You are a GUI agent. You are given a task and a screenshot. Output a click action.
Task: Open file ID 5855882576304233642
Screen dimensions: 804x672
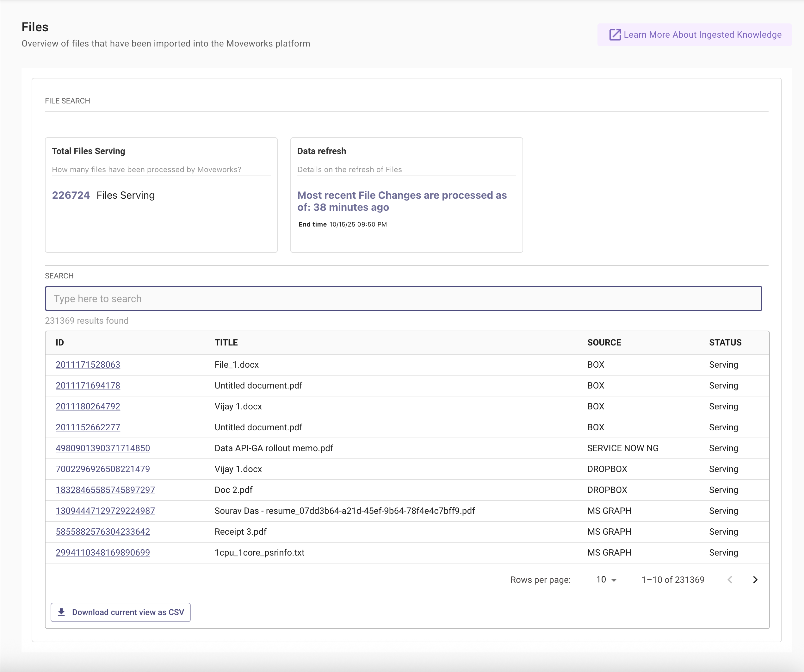(102, 532)
